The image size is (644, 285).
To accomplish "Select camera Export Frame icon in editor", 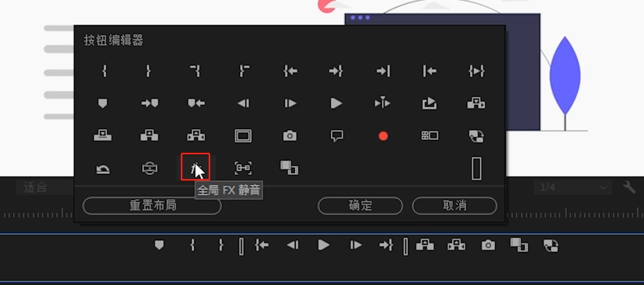I will click(290, 136).
